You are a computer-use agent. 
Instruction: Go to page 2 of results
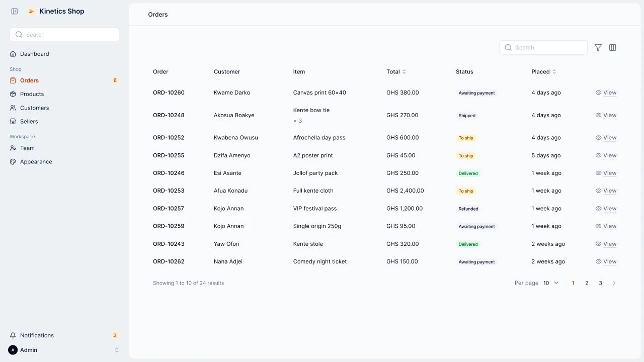pyautogui.click(x=587, y=283)
